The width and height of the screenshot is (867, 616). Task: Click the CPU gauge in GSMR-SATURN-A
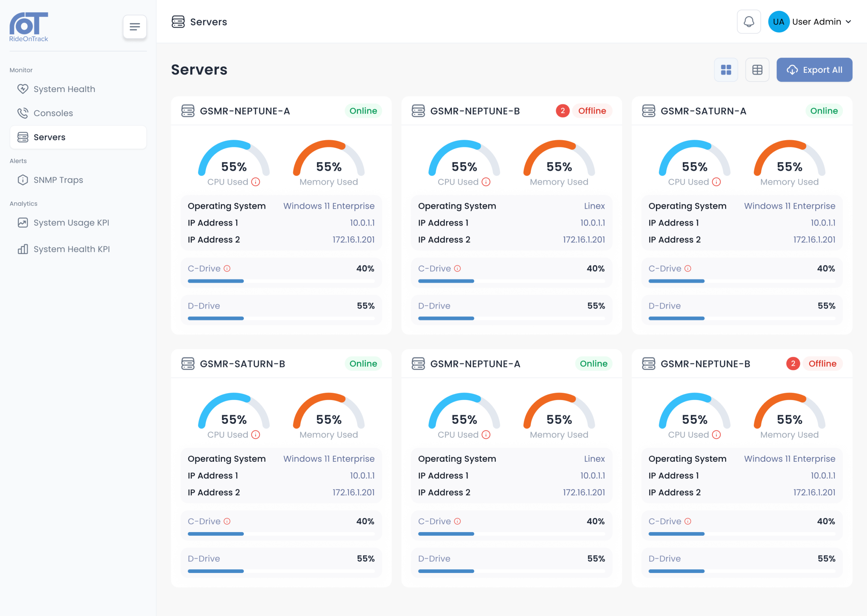click(x=694, y=158)
